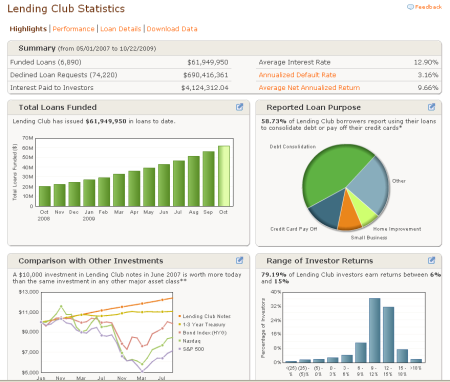Image resolution: width=450 pixels, height=382 pixels.
Task: Click the Total Loans Funded share icon
Action: point(239,107)
